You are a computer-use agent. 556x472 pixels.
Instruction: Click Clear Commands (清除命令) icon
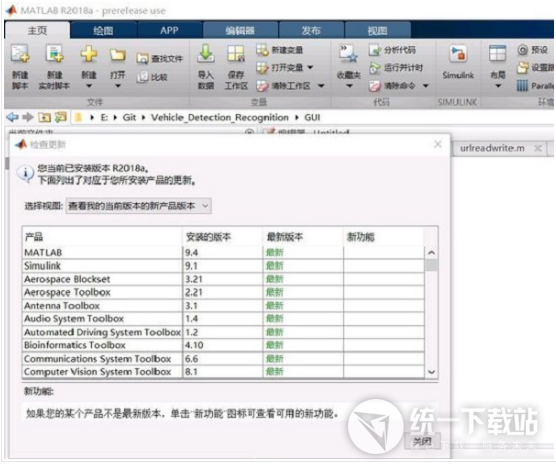point(374,86)
